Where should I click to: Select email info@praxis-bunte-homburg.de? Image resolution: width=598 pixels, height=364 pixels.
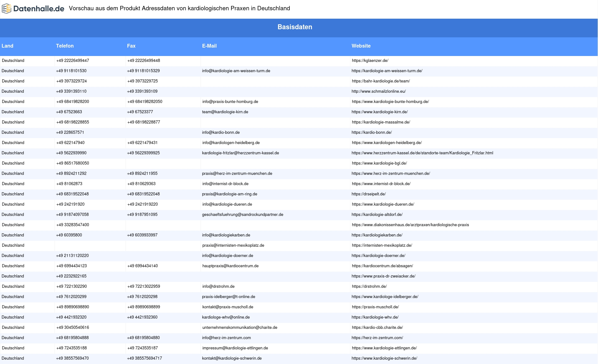tap(230, 102)
